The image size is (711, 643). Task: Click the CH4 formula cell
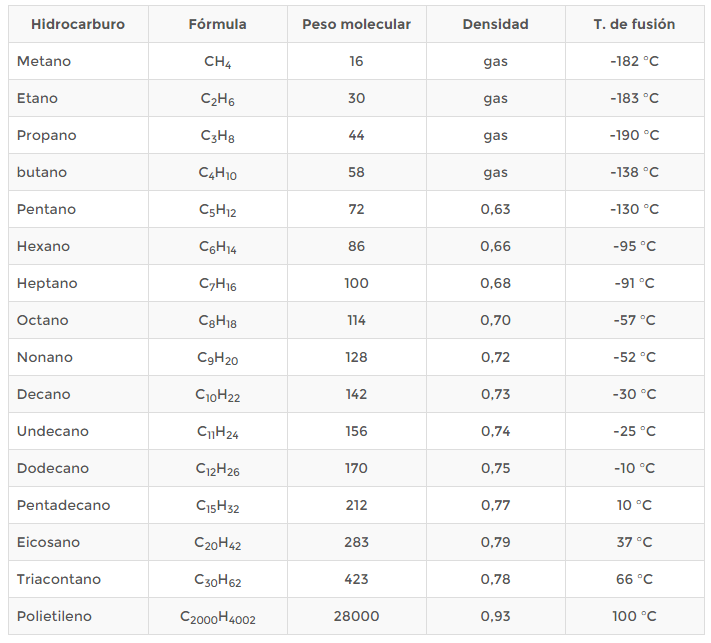217,62
